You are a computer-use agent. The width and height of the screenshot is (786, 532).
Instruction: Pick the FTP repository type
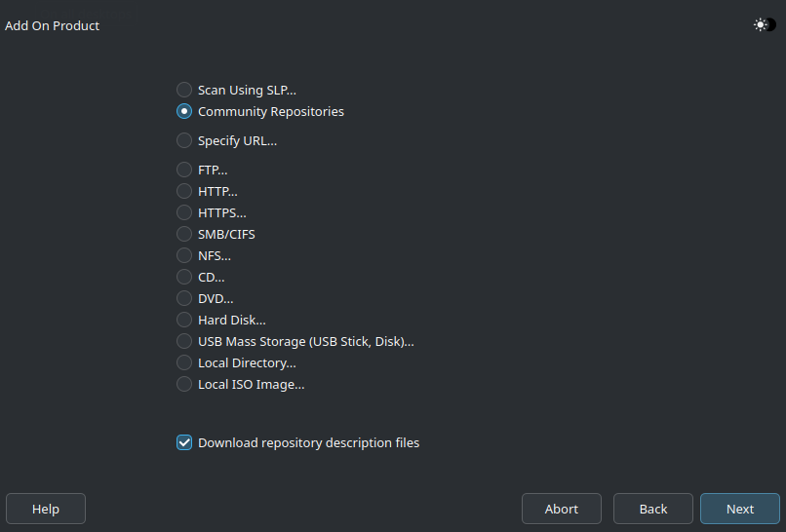point(184,170)
